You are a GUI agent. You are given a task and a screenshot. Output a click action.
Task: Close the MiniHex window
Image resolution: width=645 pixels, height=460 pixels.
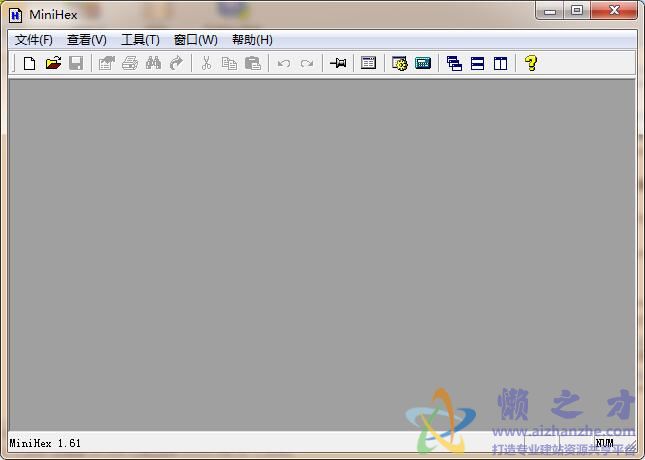click(614, 10)
